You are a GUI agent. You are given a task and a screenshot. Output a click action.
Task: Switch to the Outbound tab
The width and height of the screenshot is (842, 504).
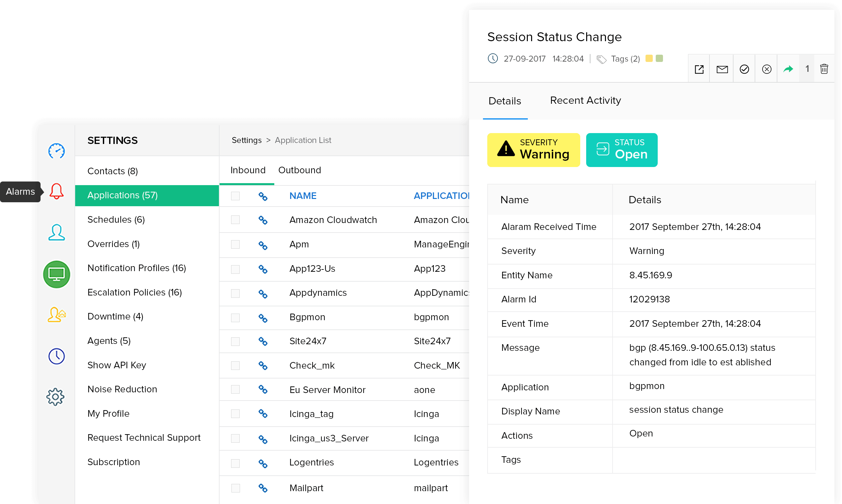tap(300, 170)
